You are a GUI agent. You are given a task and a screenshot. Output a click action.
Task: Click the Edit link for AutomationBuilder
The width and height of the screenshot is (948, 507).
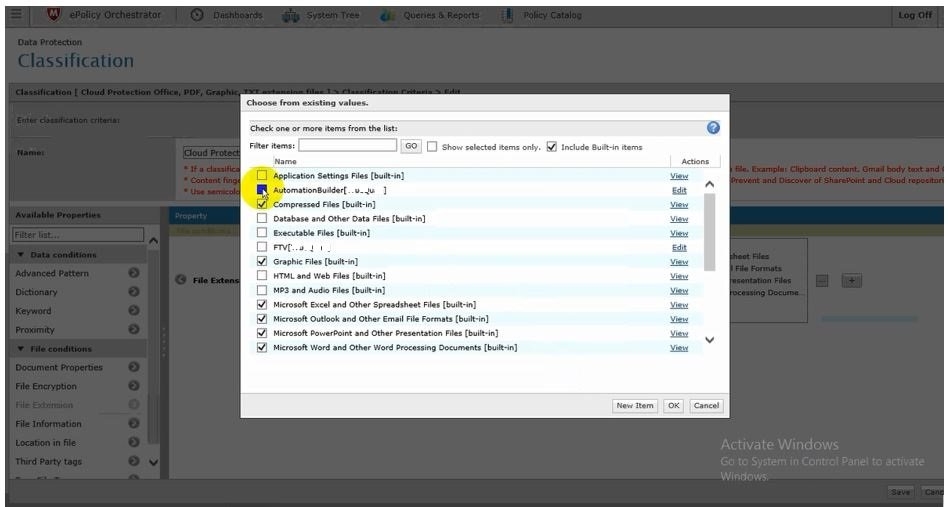point(679,190)
